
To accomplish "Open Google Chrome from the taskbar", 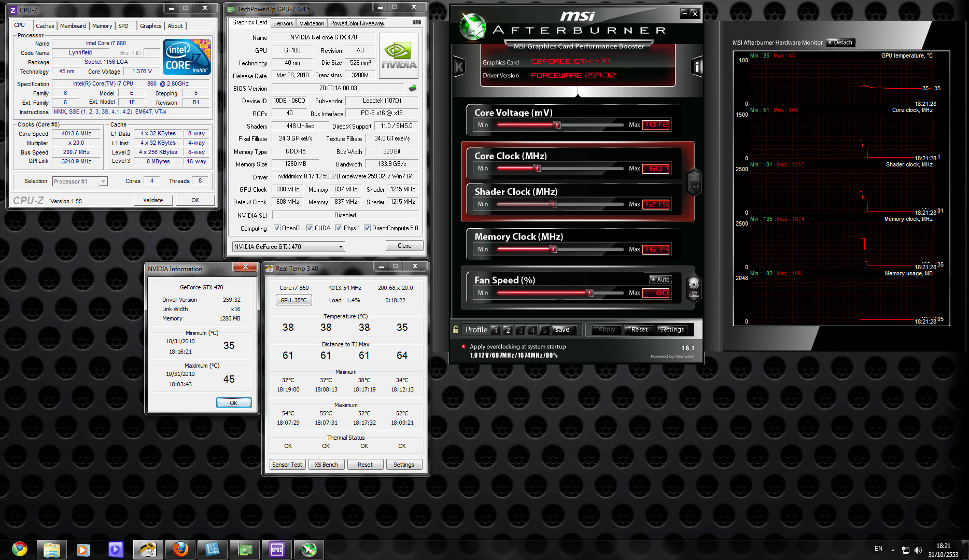I will click(x=20, y=549).
